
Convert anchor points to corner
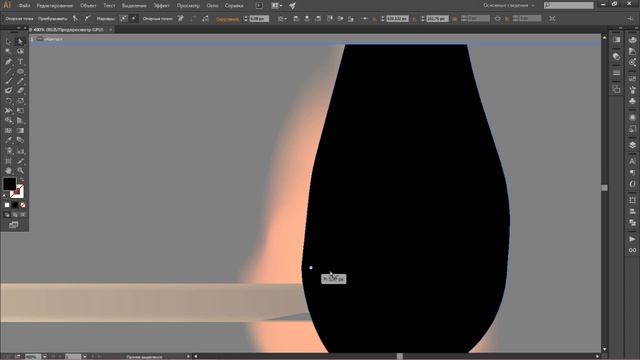76,19
